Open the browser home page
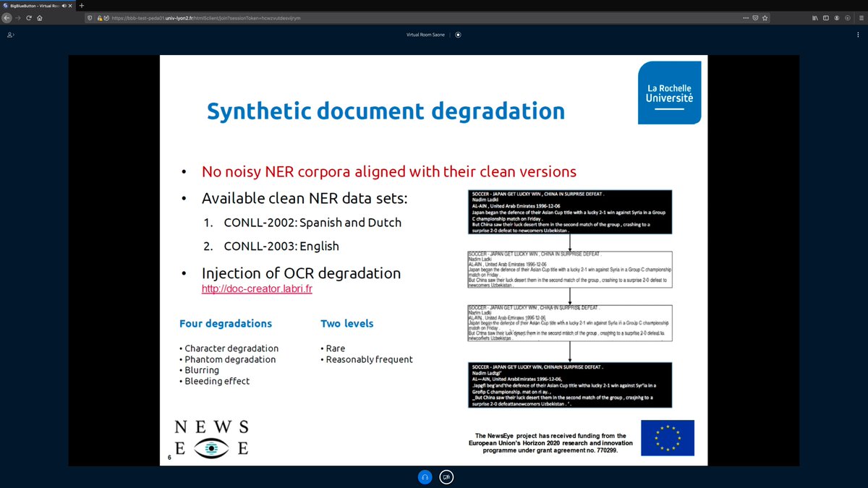The height and width of the screenshot is (488, 868). point(40,17)
